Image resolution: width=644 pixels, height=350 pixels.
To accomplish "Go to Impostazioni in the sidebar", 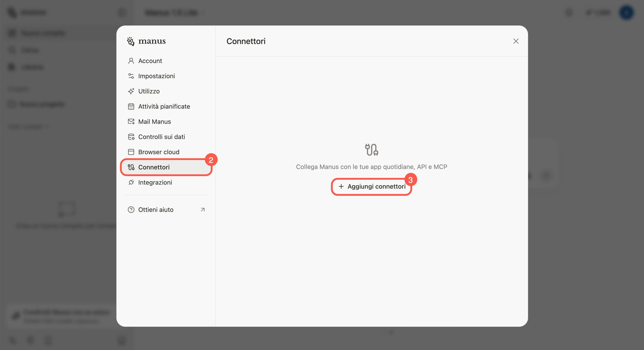I will (156, 76).
